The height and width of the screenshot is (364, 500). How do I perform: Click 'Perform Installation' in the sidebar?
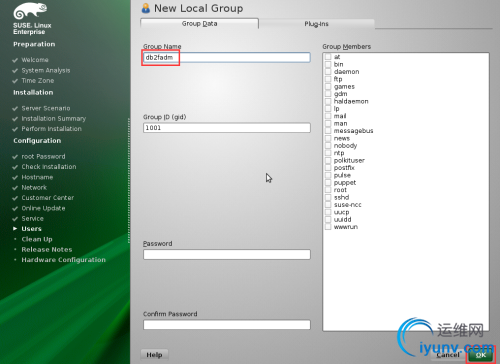(52, 129)
